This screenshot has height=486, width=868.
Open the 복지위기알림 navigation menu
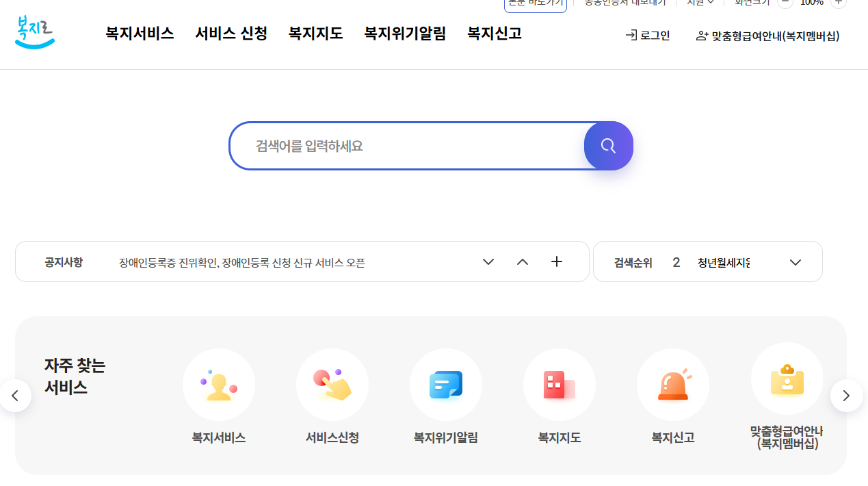[404, 33]
